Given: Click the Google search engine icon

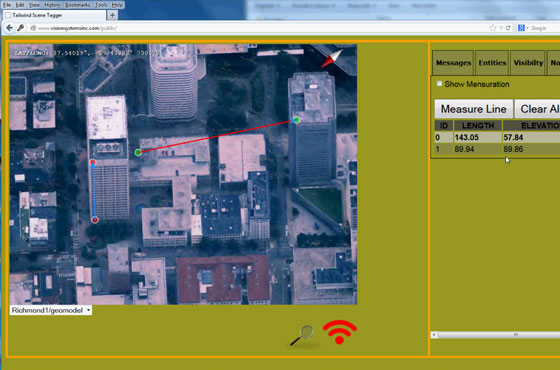Looking at the screenshot, I should pos(521,28).
